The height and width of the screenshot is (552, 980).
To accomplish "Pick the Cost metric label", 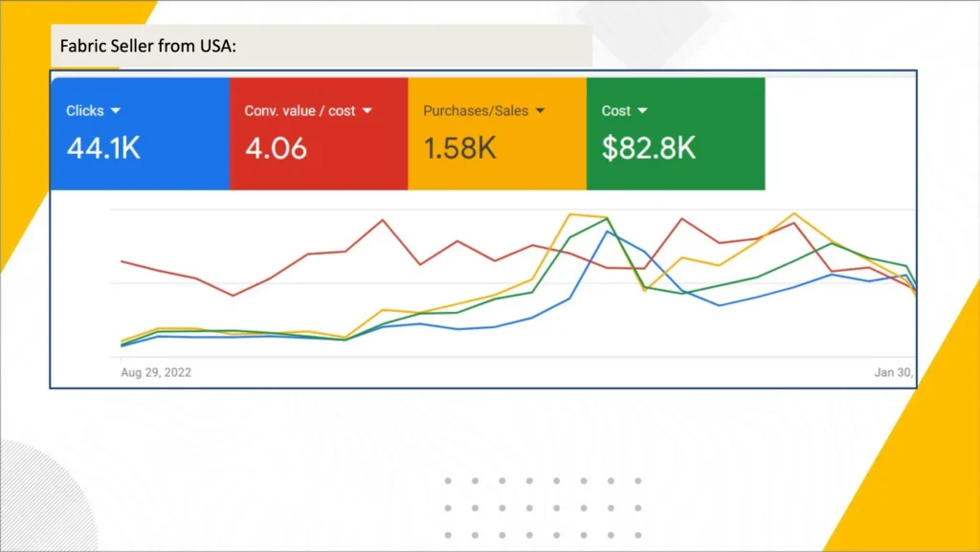I will [615, 111].
